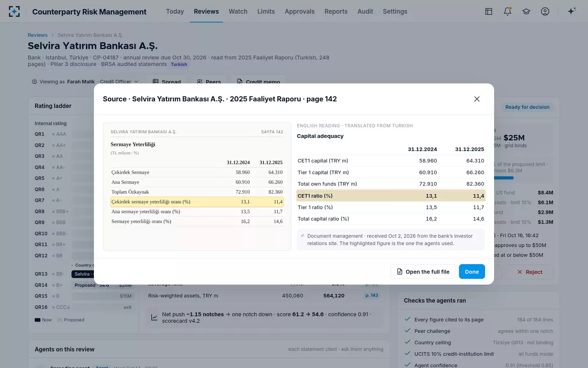Click the trend chart icon beside Net push
Viewport: 588px width, 368px height.
point(154,317)
